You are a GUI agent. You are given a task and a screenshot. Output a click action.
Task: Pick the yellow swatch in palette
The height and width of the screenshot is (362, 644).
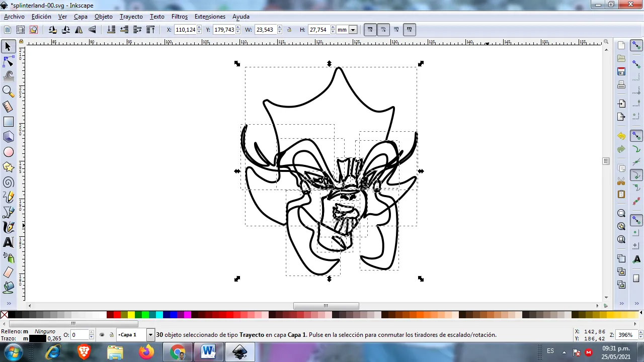pyautogui.click(x=131, y=315)
